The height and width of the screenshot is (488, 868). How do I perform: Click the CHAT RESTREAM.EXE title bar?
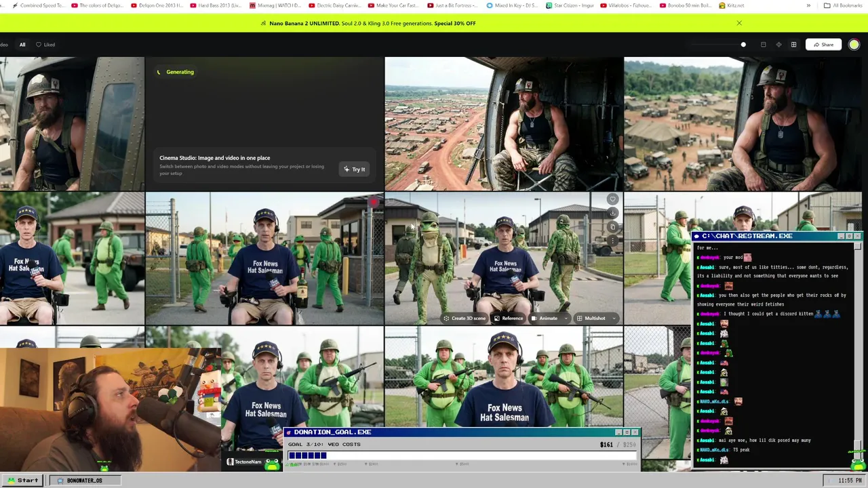coord(776,236)
